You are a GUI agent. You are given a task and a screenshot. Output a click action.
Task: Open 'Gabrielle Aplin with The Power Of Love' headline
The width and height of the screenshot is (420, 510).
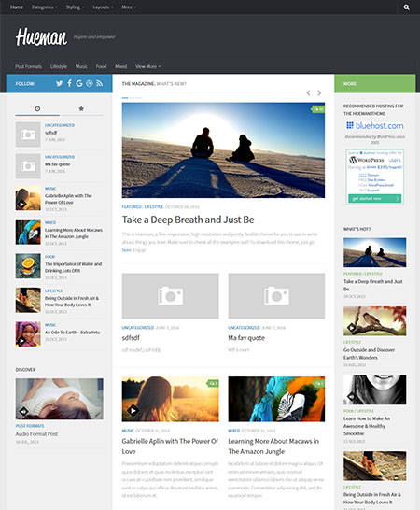coord(170,446)
